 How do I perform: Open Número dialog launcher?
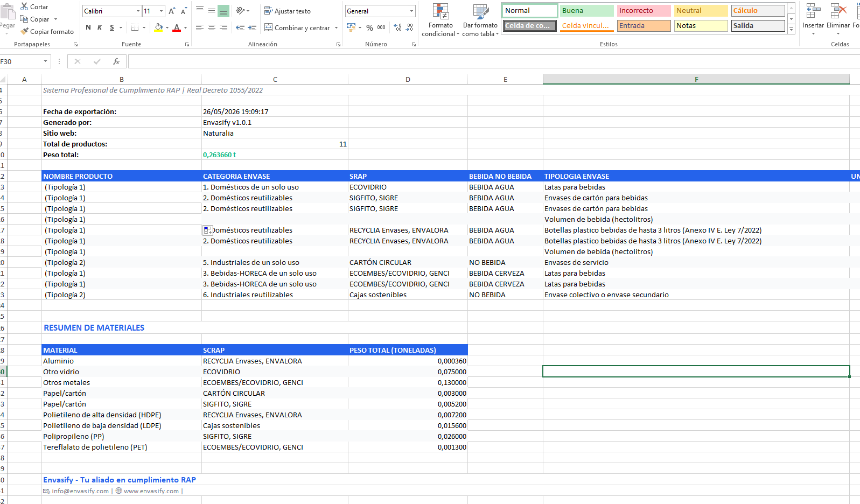point(414,45)
